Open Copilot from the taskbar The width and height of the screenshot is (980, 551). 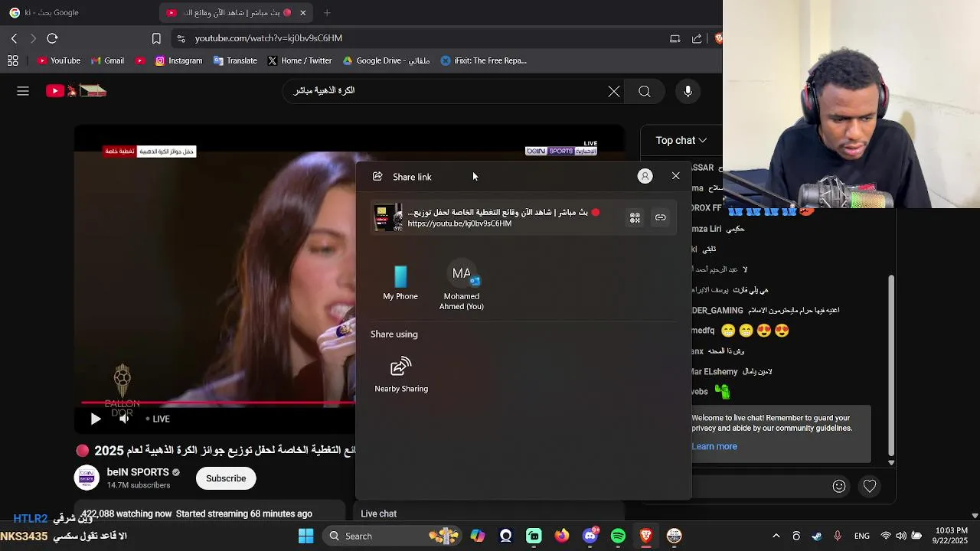tap(478, 536)
